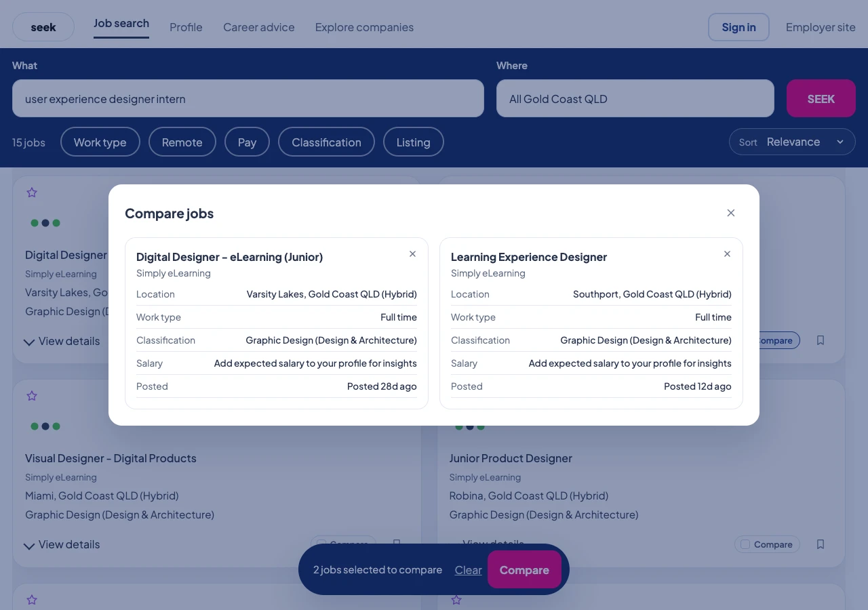Remove Digital Designer – eLearning (Junior) from comparison
Viewport: 868px width, 610px height.
[x=412, y=254]
